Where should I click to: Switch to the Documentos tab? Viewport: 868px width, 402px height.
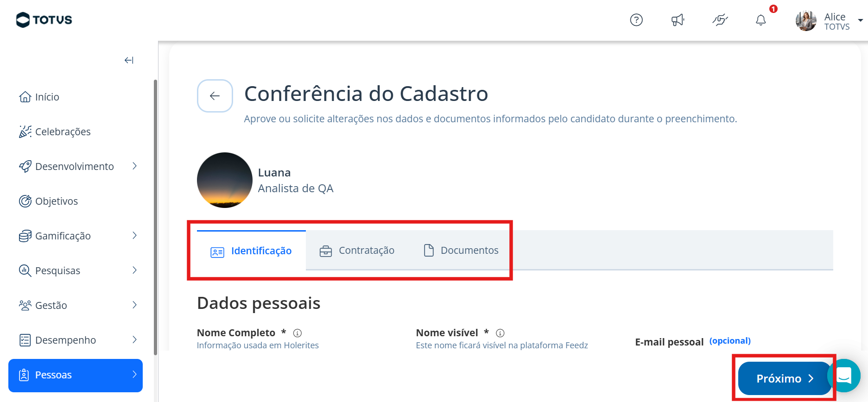click(461, 251)
